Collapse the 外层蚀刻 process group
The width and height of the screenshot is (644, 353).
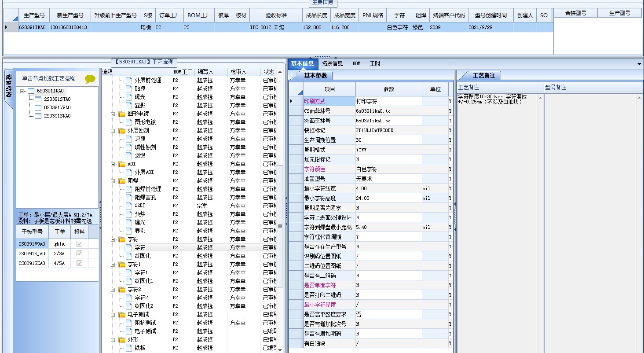pyautogui.click(x=113, y=130)
